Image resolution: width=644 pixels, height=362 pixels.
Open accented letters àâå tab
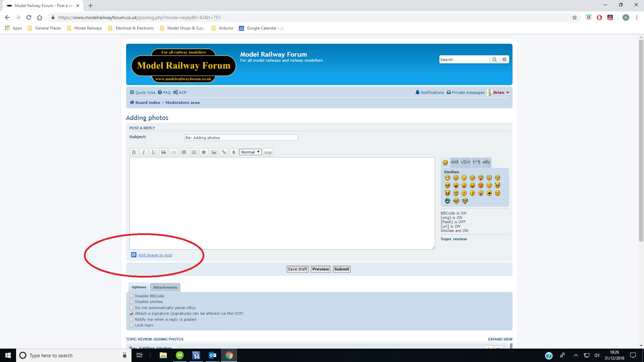point(454,162)
